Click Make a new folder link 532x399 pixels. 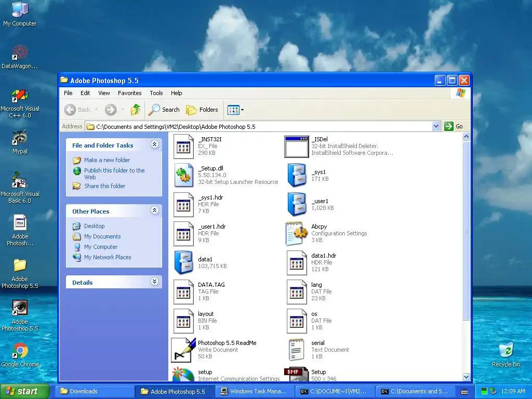click(107, 160)
